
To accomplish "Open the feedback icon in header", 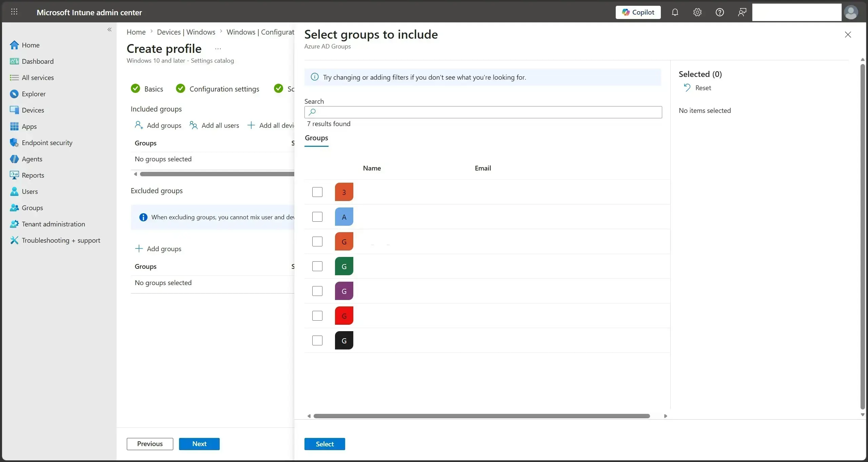I will (x=742, y=12).
